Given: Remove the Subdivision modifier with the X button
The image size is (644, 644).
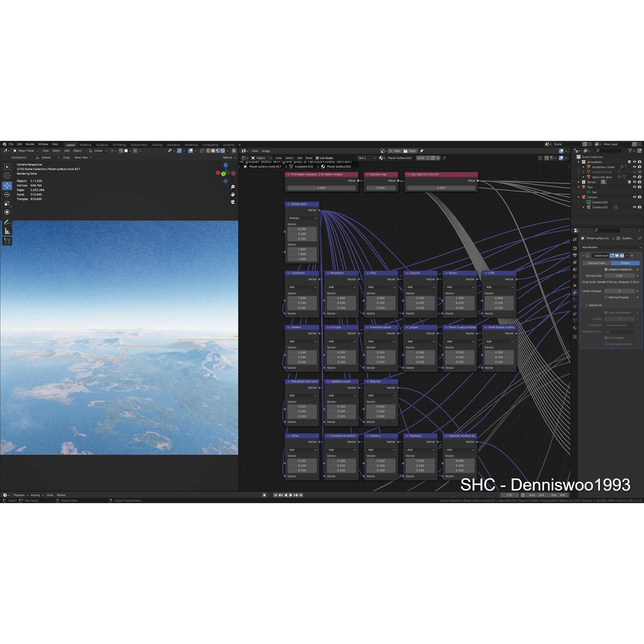Looking at the screenshot, I should point(632,256).
